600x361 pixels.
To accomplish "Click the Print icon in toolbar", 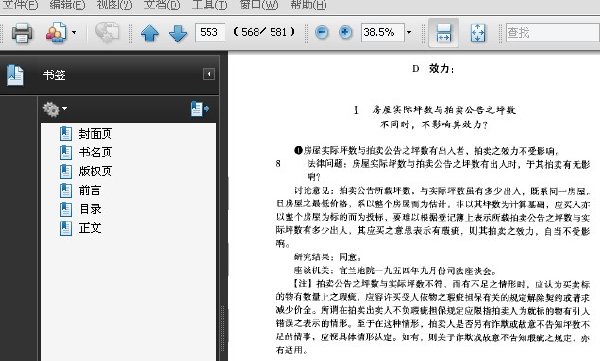I will (22, 33).
